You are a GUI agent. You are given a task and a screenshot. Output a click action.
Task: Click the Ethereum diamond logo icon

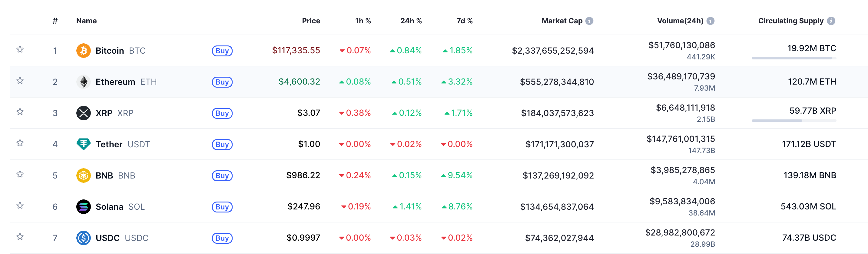click(x=83, y=82)
